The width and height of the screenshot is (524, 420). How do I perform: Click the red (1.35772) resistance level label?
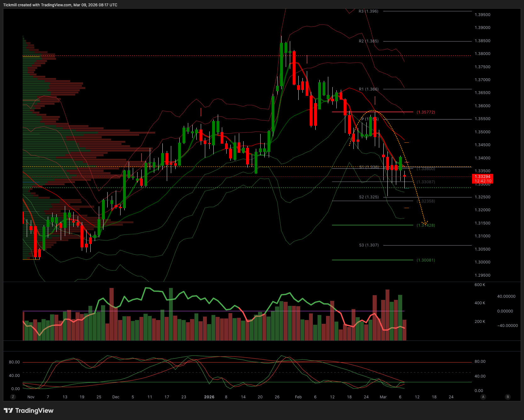(x=426, y=112)
